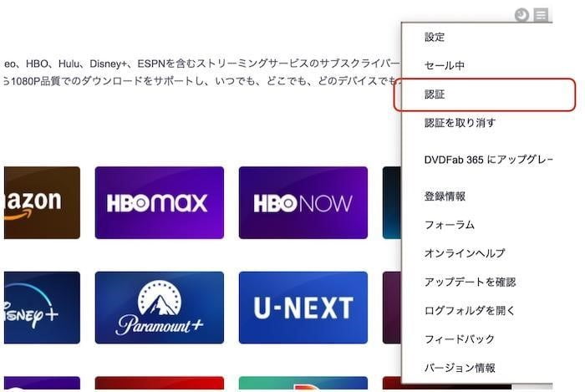Open the U-NEXT service tile
The width and height of the screenshot is (585, 392).
[303, 308]
